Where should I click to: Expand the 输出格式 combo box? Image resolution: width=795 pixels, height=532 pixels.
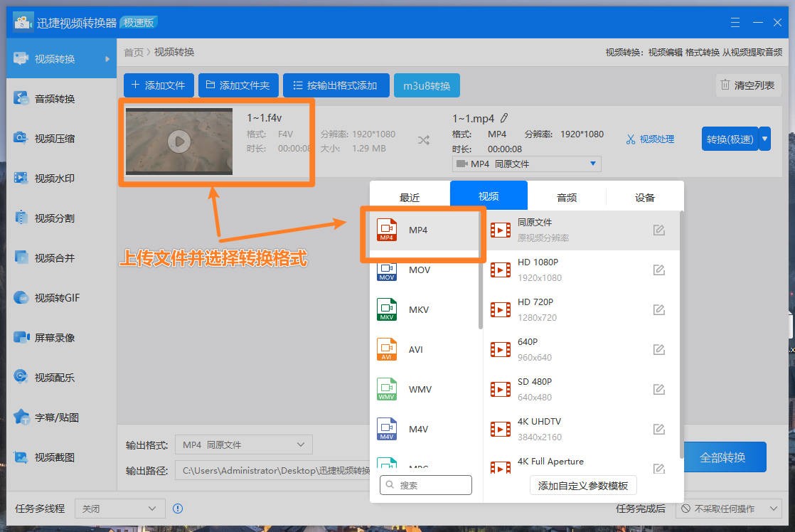(243, 444)
